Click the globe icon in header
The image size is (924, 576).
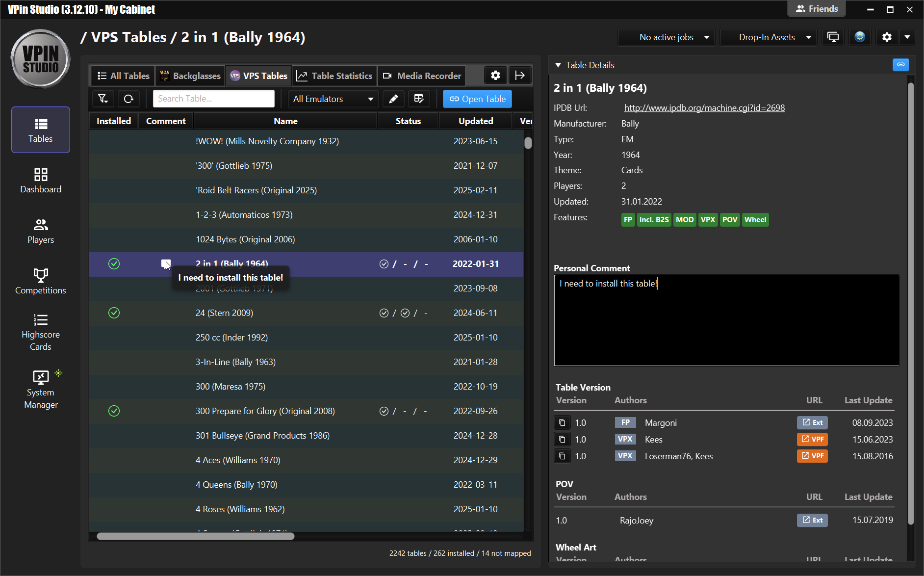860,37
